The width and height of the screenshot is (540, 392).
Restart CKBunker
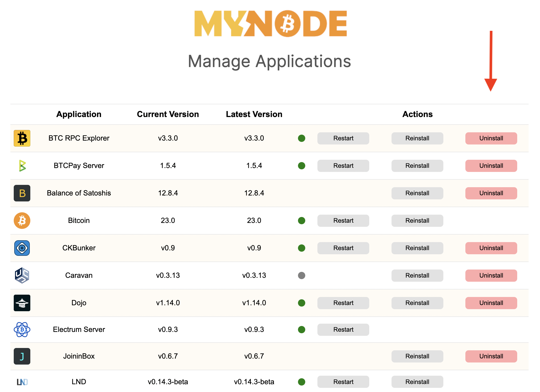tap(343, 248)
